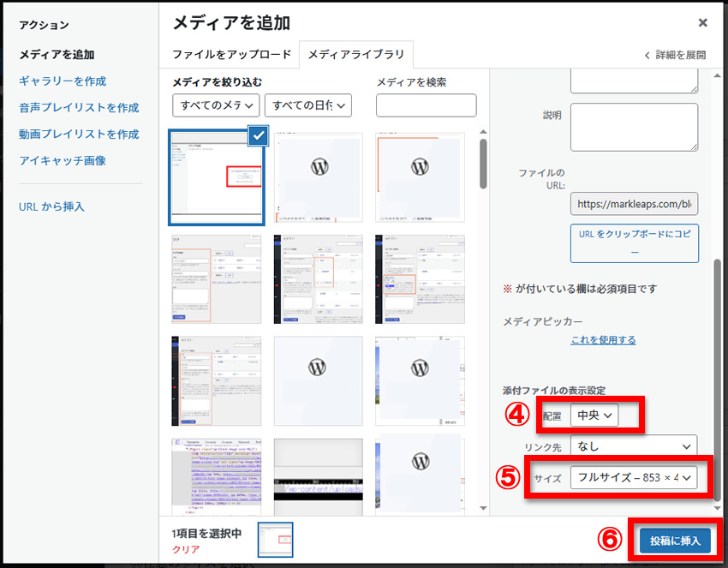
Task: Expand details with the 詳細を展開 chevron
Action: [675, 55]
